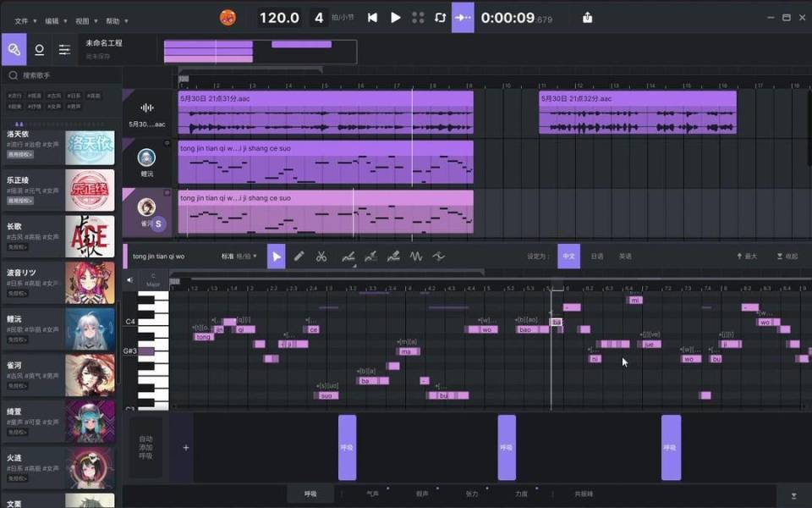Image resolution: width=812 pixels, height=508 pixels.
Task: Choose the scissors split tool
Action: coord(321,256)
